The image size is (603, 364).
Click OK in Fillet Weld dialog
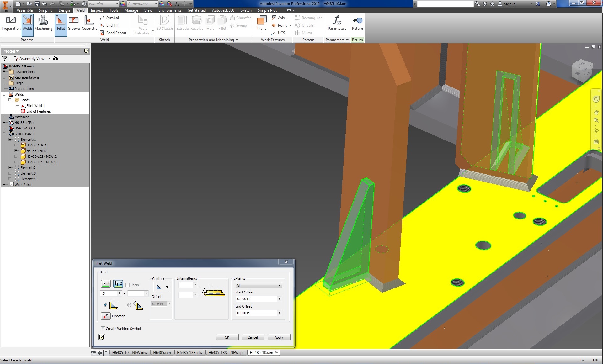(227, 337)
